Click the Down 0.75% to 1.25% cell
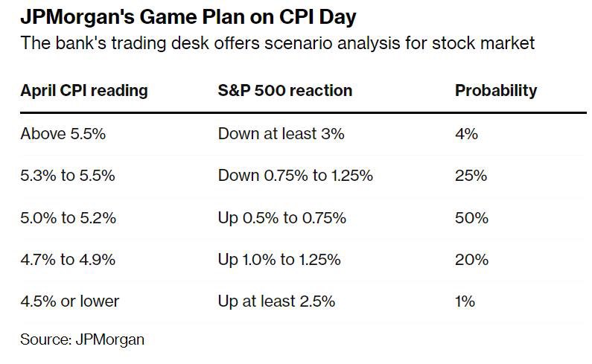The width and height of the screenshot is (592, 364). tap(295, 176)
